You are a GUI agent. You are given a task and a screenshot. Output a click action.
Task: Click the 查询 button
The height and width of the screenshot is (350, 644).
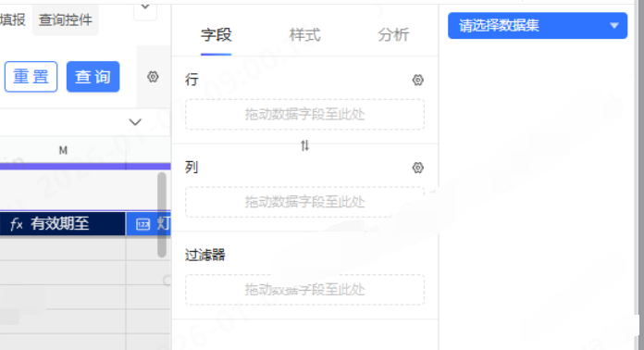point(93,77)
